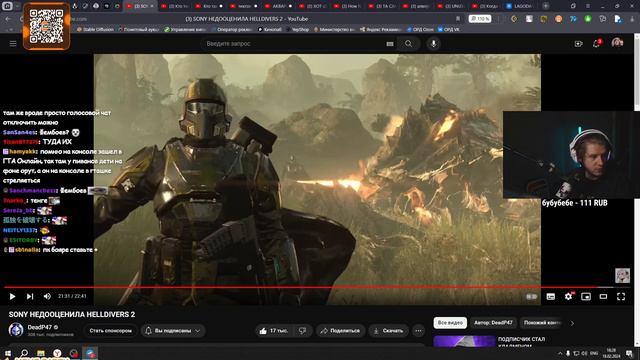This screenshot has width=640, height=360.
Task: Select the Автор: DeadP47 filter chip
Action: click(x=493, y=323)
